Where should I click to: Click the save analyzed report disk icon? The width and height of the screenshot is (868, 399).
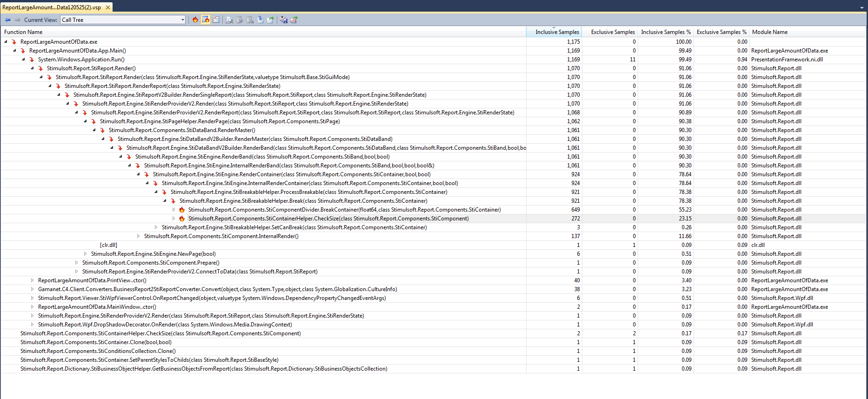284,20
